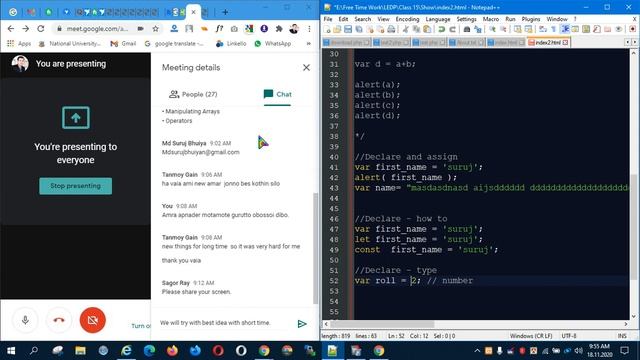This screenshot has height=360, width=640.
Task: Click Notepad++ horizontal scrollbar thumb
Action: point(382,324)
